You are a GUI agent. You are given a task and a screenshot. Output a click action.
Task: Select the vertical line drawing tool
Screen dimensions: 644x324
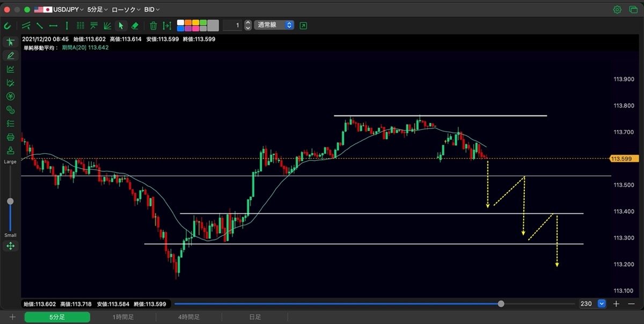click(x=67, y=25)
